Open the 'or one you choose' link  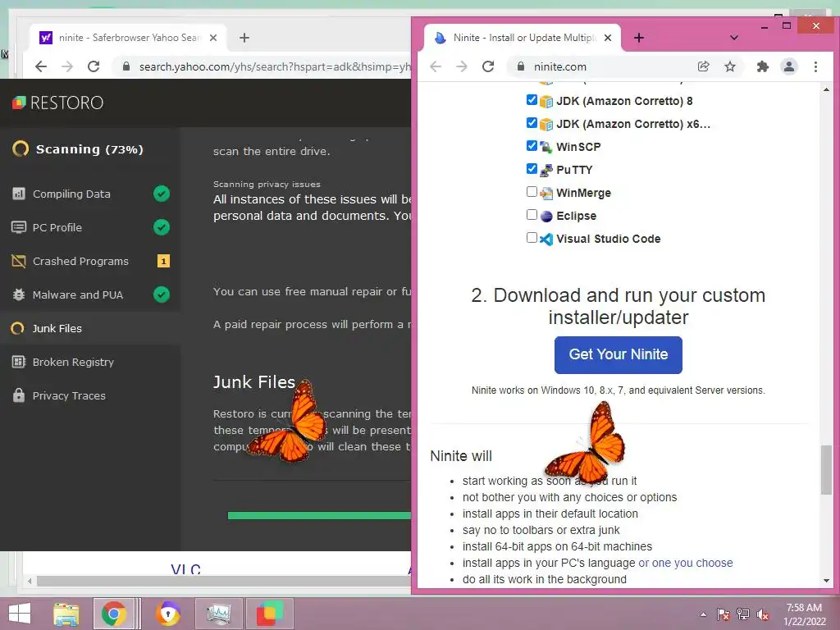pyautogui.click(x=685, y=563)
